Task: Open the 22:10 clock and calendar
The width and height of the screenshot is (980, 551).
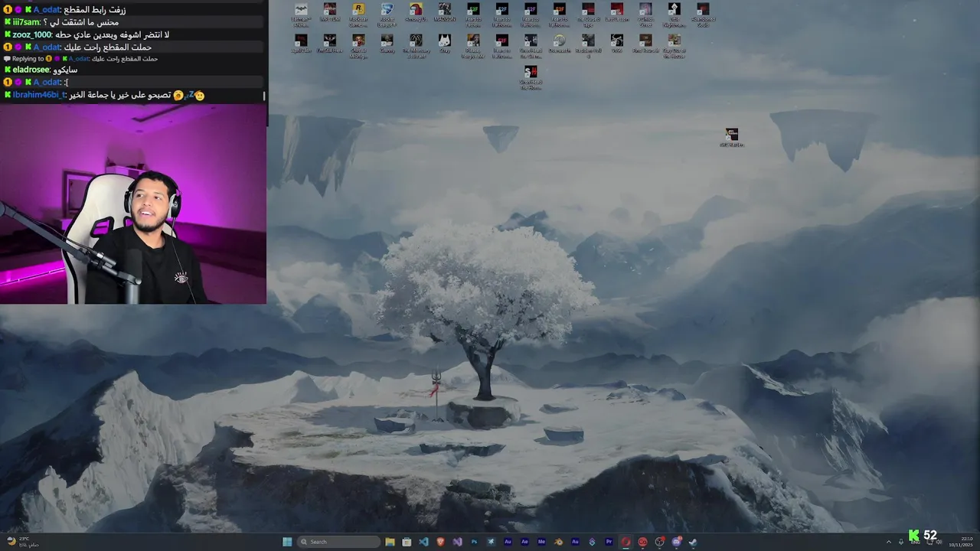Action: click(x=961, y=542)
